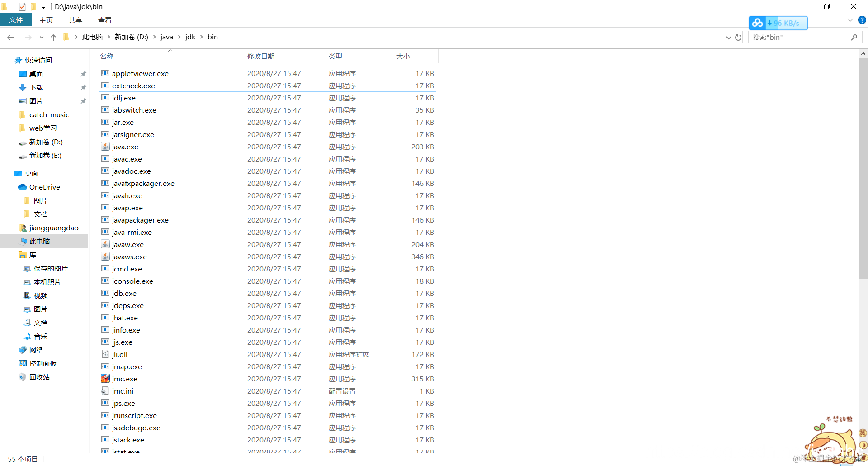This screenshot has width=868, height=466.
Task: Click 应用程序扩展 type of jli.dll
Action: point(349,354)
